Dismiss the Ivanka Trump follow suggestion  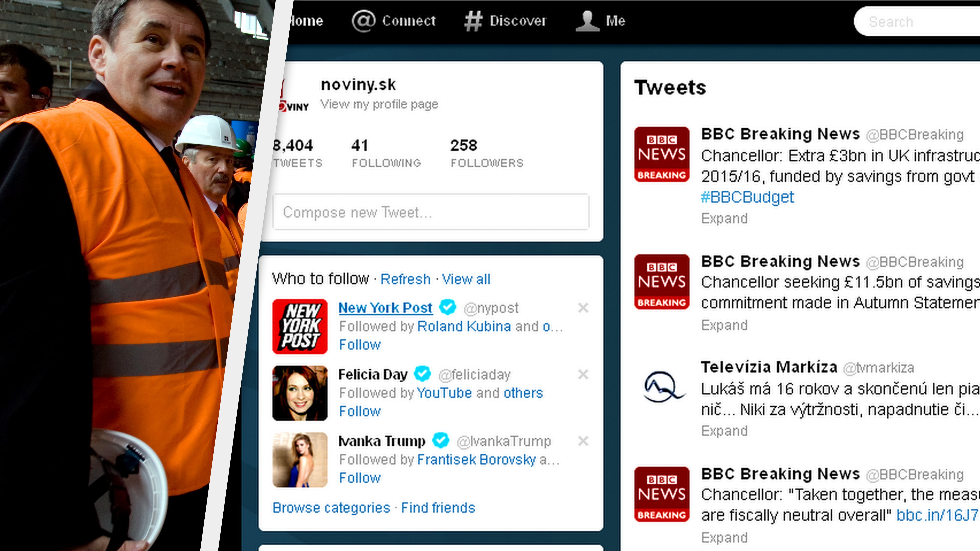tap(583, 441)
